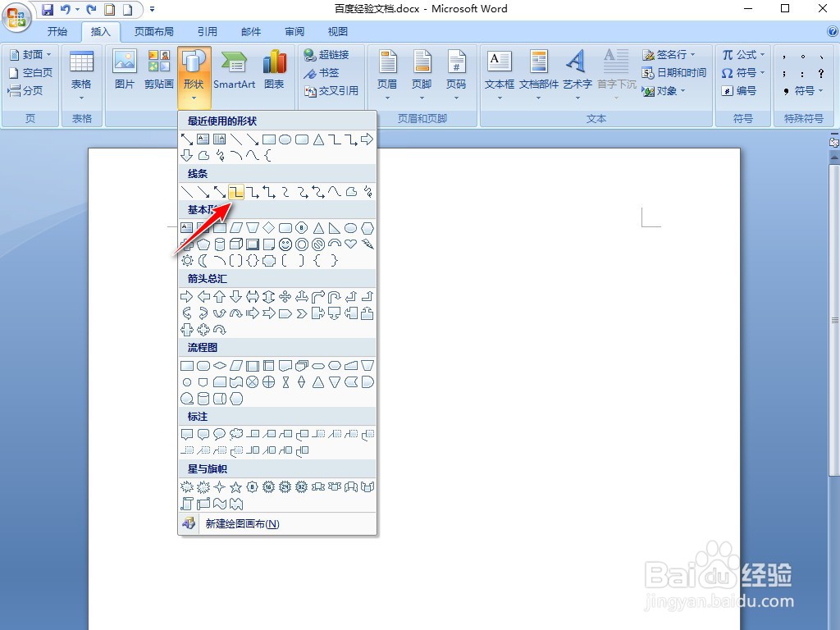Expand the Customize Quick Access Toolbar arrow
This screenshot has width=840, height=630.
coord(152,9)
